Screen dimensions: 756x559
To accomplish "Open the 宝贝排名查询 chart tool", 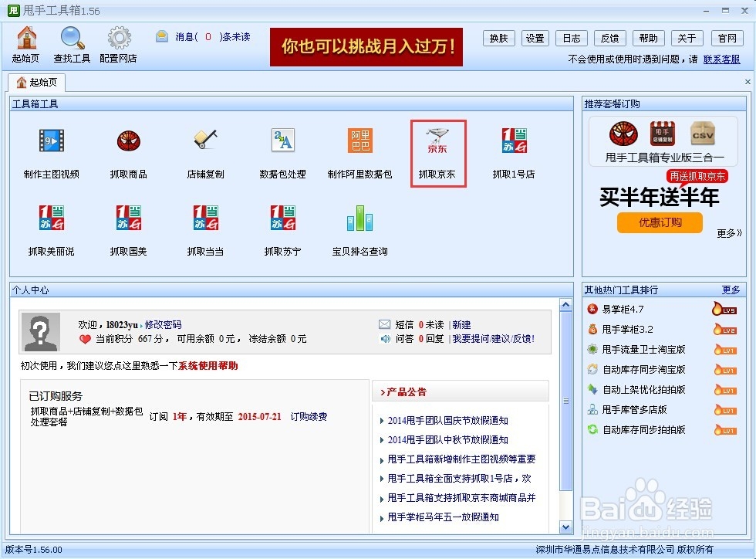I will click(x=359, y=231).
